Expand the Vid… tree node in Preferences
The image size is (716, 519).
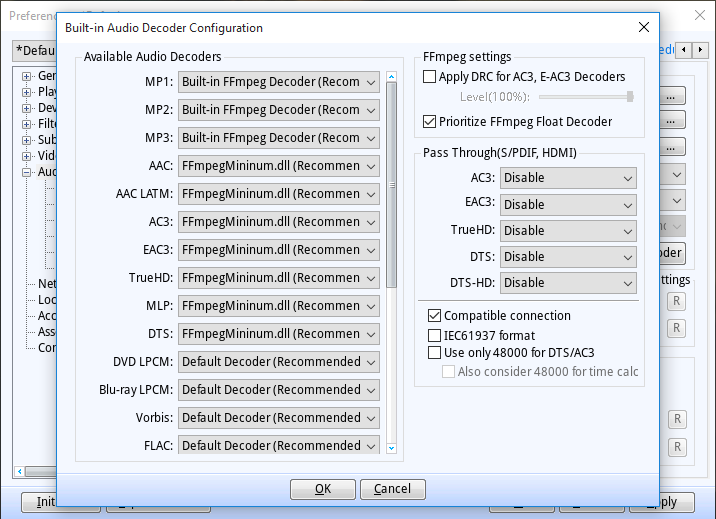[26, 156]
